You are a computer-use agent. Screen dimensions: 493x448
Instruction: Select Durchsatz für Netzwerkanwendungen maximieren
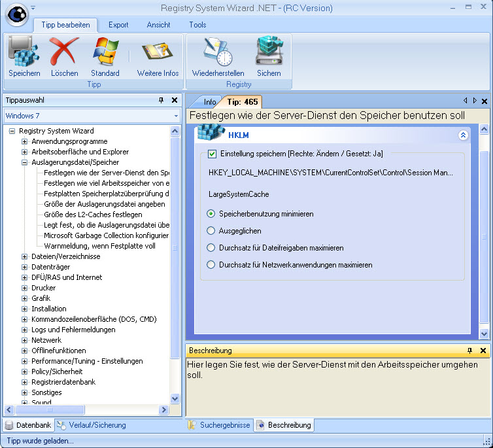211,265
